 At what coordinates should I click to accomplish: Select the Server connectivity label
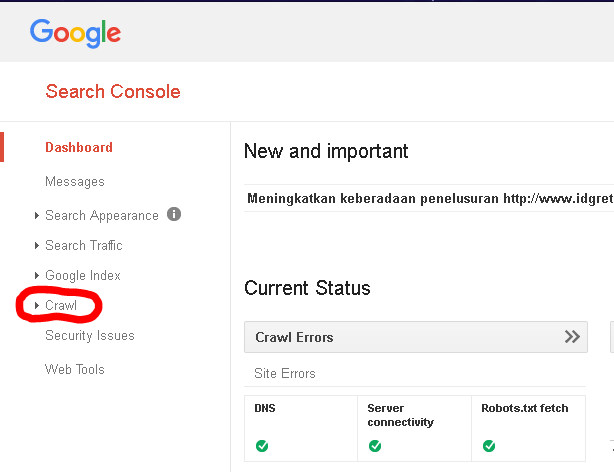[400, 415]
